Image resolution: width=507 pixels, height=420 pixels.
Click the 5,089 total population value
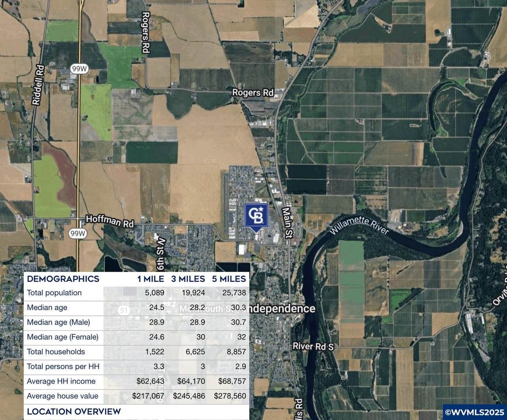154,293
